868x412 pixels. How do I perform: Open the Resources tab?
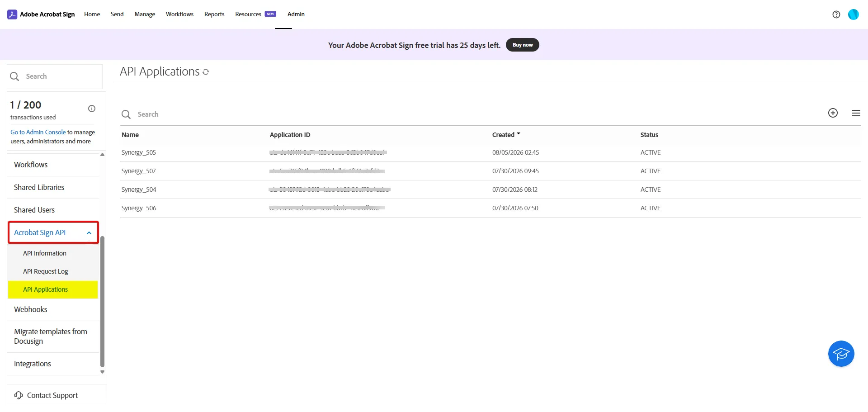[248, 14]
